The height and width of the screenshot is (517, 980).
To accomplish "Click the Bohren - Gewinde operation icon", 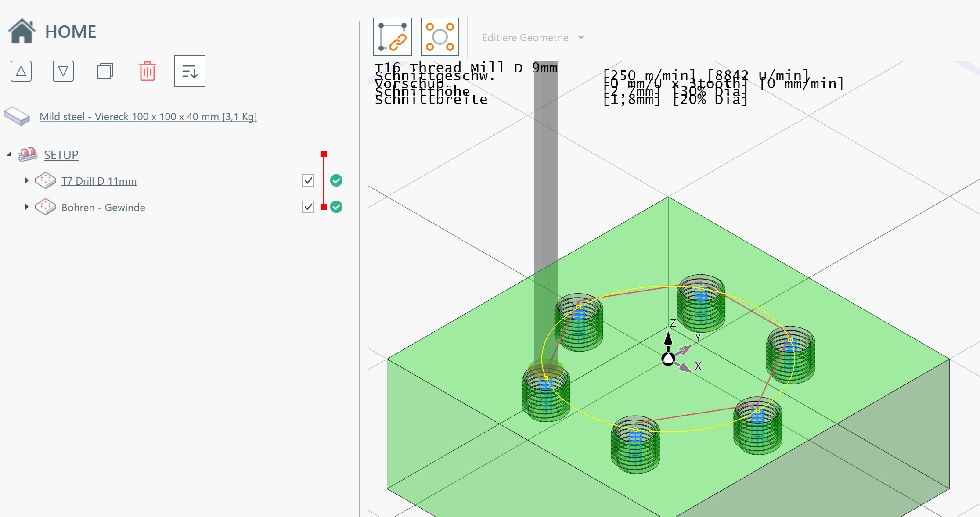I will 46,207.
